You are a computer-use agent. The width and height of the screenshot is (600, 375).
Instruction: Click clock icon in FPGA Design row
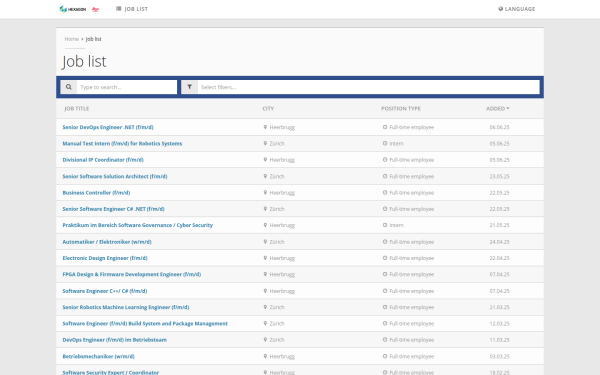pos(385,274)
